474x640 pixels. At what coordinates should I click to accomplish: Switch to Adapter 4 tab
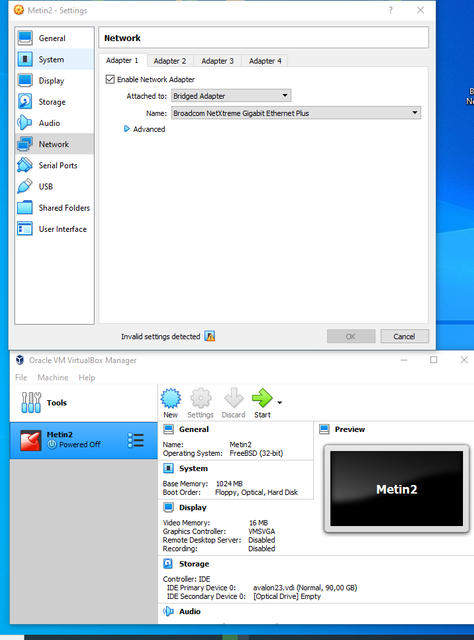[x=265, y=61]
